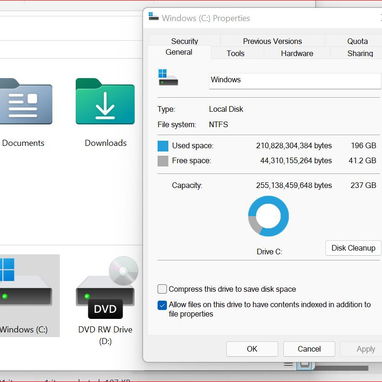
Task: Click the 44,310,155,264 bytes free value
Action: tap(296, 161)
